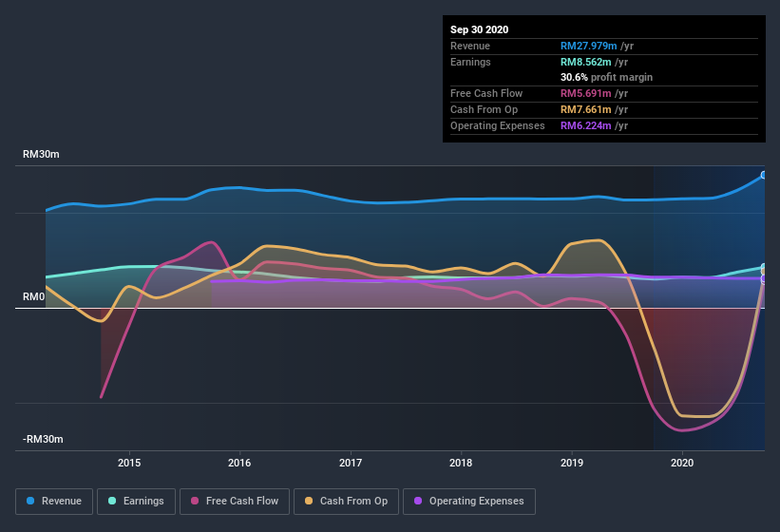Click the -RM30m y-axis label

click(43, 439)
